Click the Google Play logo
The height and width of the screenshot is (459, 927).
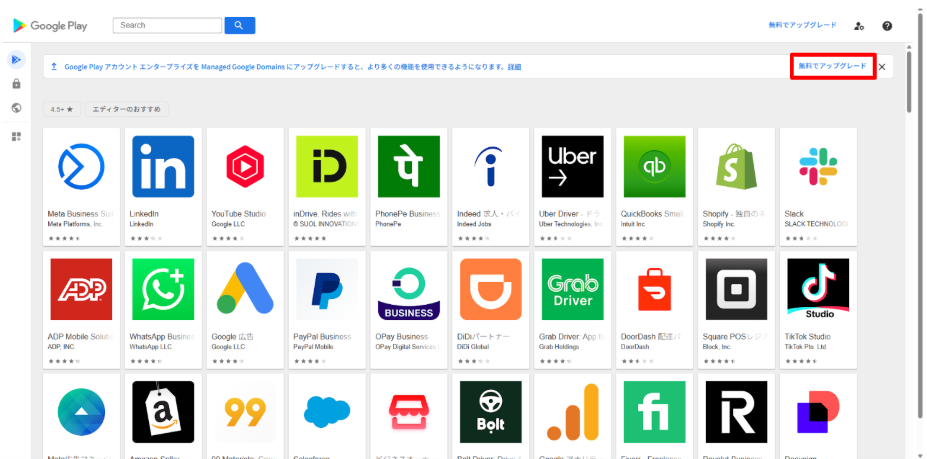51,25
